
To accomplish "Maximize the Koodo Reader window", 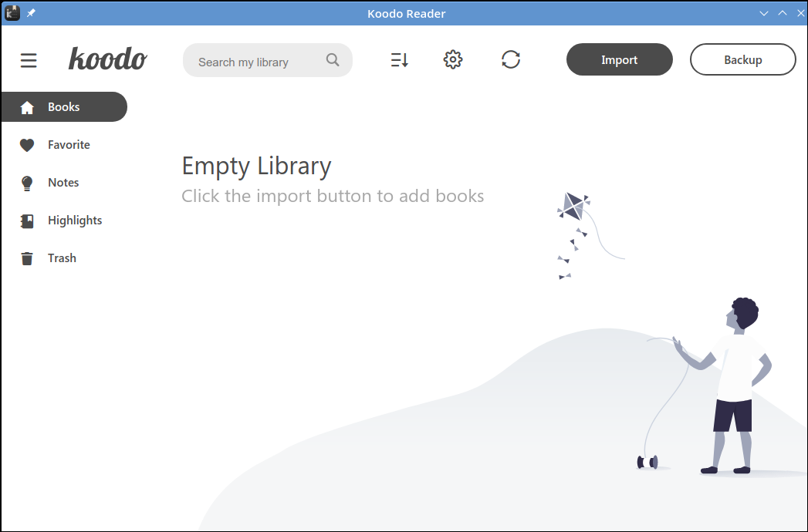I will (783, 13).
